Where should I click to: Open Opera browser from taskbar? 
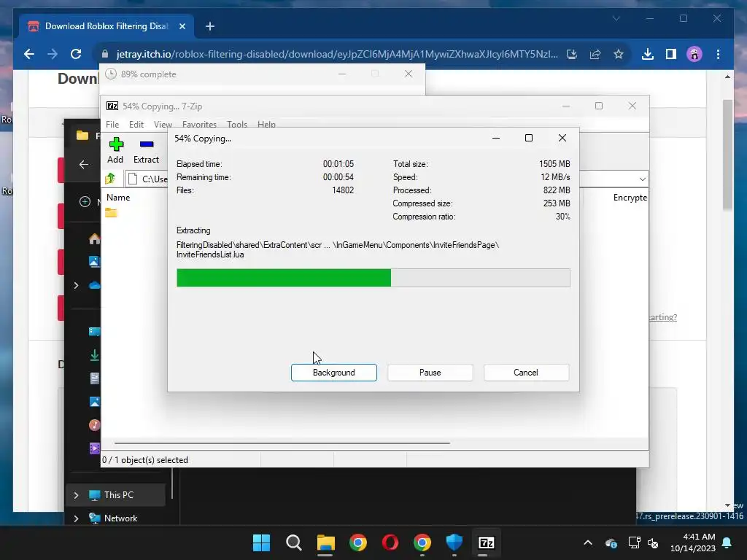pyautogui.click(x=390, y=542)
